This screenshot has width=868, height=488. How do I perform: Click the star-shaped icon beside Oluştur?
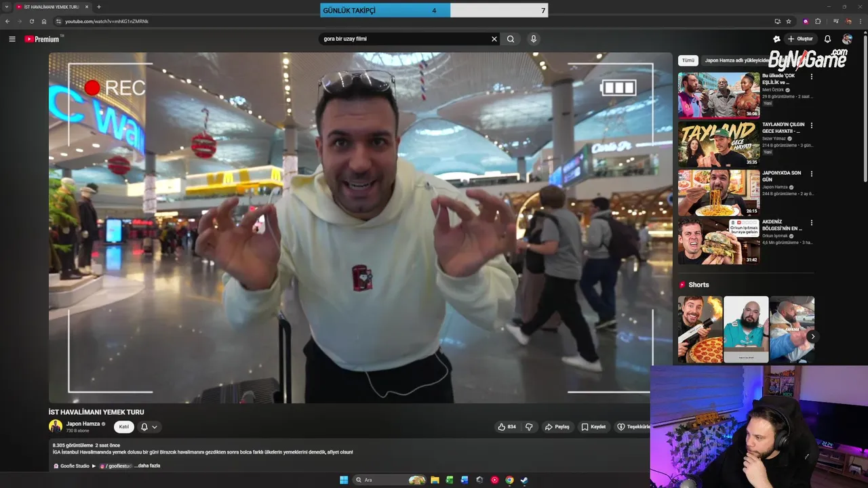776,39
